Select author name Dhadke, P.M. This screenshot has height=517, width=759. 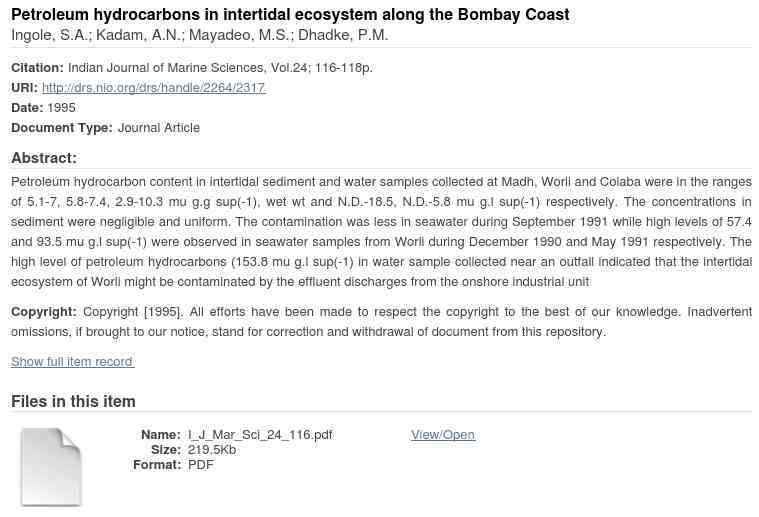(x=342, y=35)
